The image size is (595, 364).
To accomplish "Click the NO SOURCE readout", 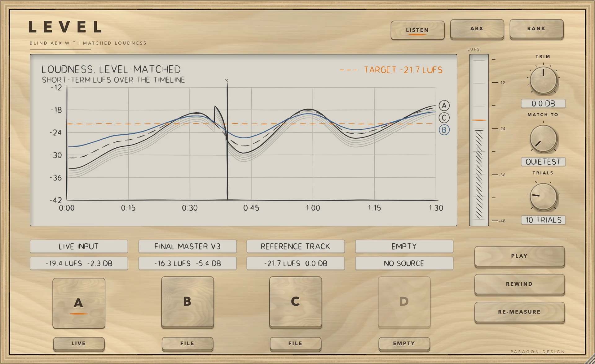I will 404,263.
